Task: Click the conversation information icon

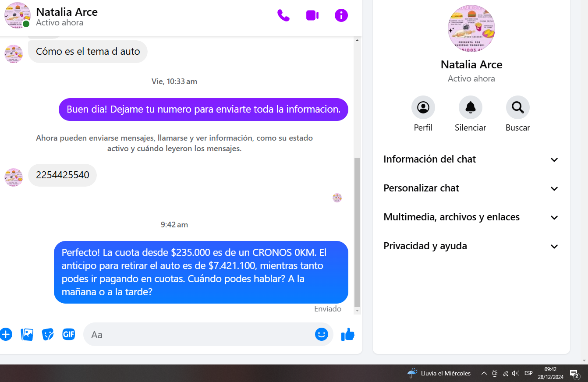Action: tap(341, 15)
